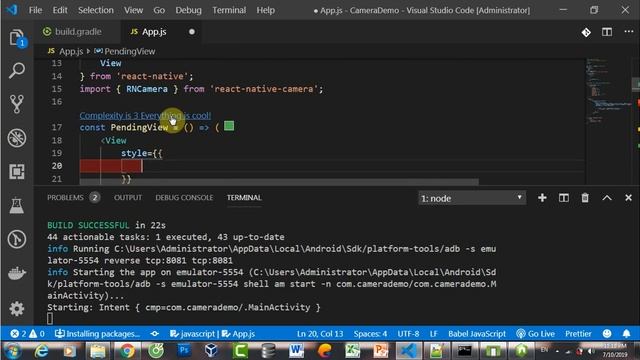The width and height of the screenshot is (640, 360).
Task: Click the horizontal editor scrollbar
Action: [x=279, y=181]
